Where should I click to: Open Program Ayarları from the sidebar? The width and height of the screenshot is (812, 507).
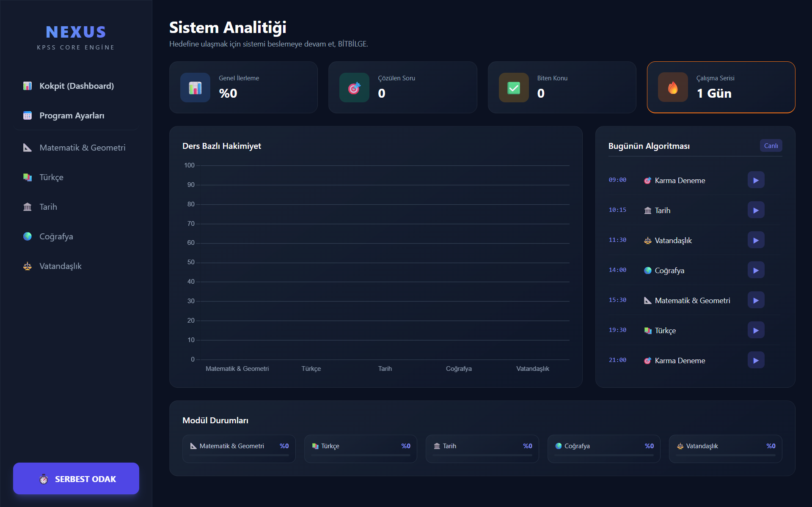pyautogui.click(x=72, y=115)
